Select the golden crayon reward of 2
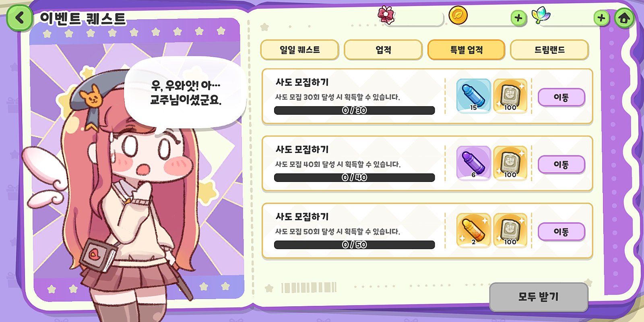The image size is (644, 322). [x=473, y=230]
